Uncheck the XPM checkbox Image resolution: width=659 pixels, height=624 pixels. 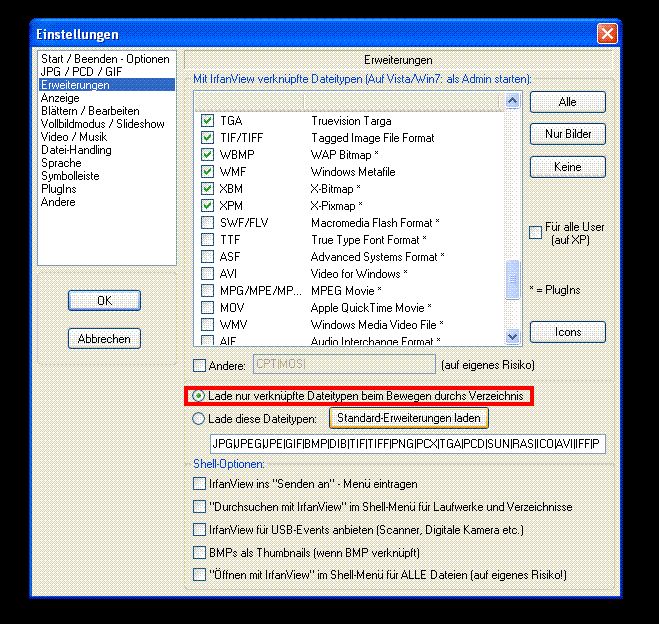pyautogui.click(x=207, y=205)
